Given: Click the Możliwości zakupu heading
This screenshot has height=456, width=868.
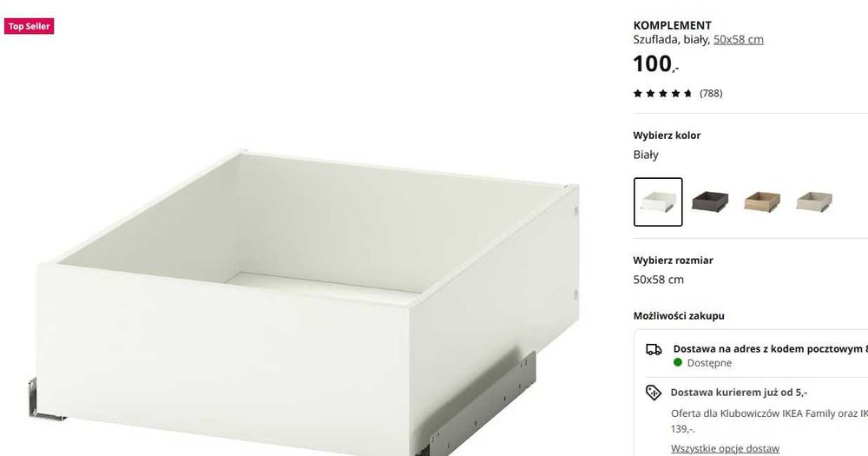Looking at the screenshot, I should (679, 316).
